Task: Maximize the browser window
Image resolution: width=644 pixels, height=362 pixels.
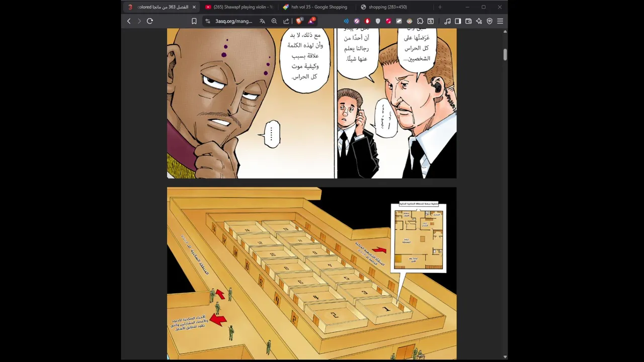Action: click(484, 7)
